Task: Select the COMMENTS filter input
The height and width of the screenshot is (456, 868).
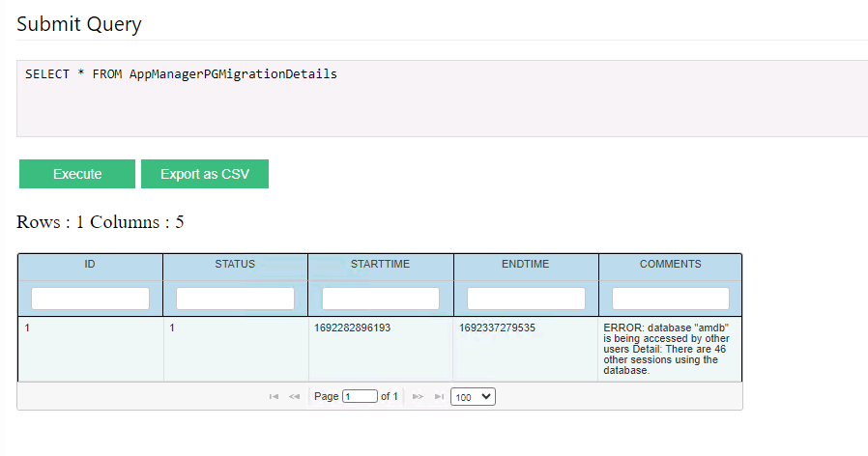Action: pyautogui.click(x=671, y=299)
